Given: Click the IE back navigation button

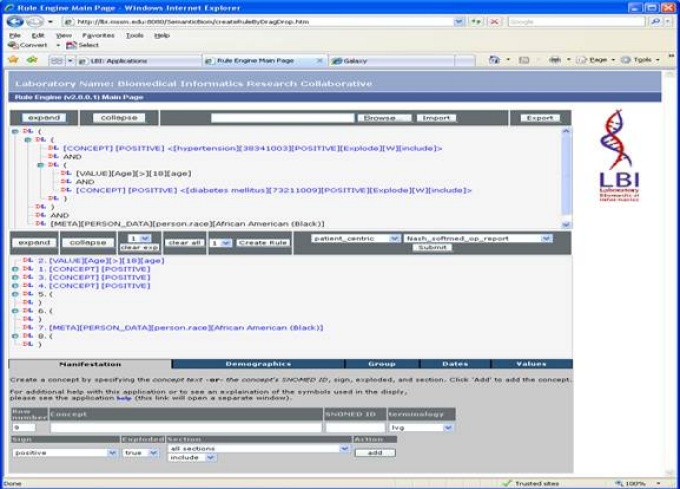Looking at the screenshot, I should pyautogui.click(x=13, y=21).
